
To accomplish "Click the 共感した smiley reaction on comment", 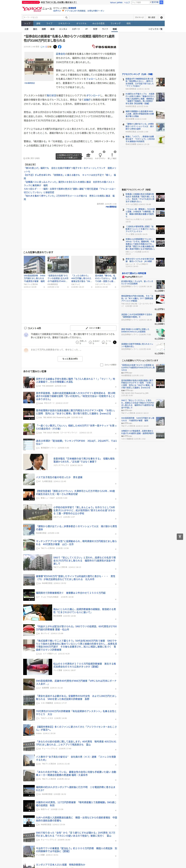I will (82, 342).
